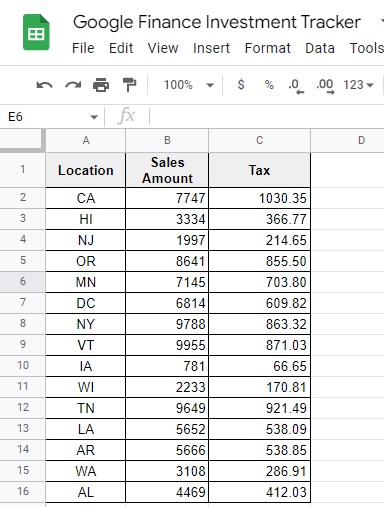Select the cell containing WA
384x507 pixels.
pyautogui.click(x=86, y=471)
